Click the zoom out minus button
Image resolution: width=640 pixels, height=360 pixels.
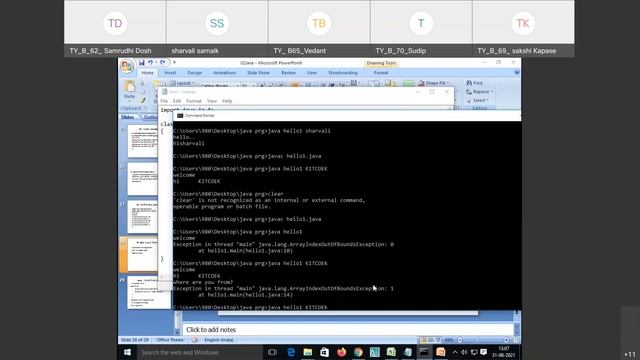[x=460, y=340]
